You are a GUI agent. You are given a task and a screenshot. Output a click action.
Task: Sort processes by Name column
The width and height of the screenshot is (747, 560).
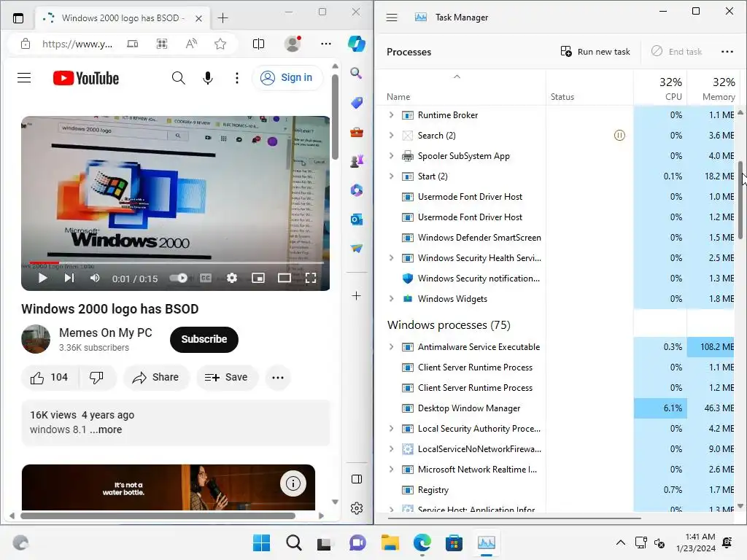pos(460,88)
